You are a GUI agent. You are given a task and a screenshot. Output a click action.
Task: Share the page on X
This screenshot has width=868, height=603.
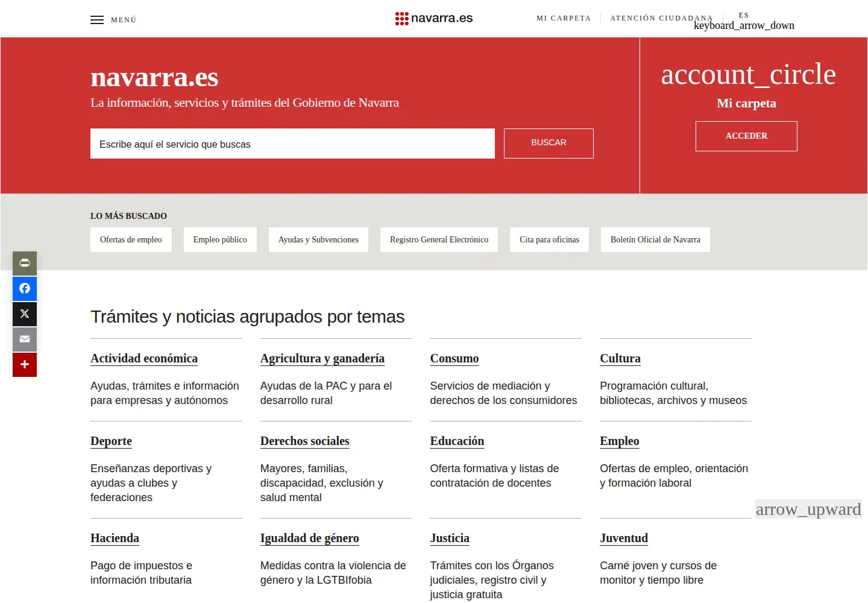(25, 314)
